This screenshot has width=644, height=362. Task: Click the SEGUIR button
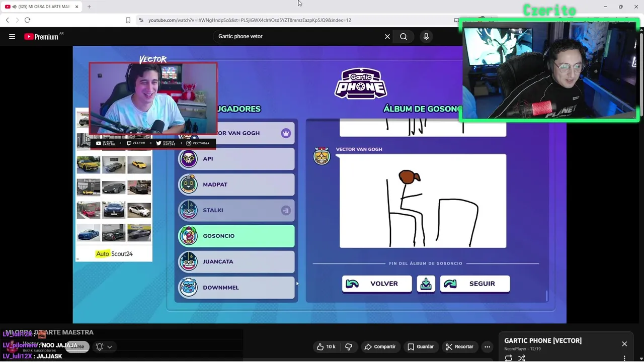tap(475, 284)
